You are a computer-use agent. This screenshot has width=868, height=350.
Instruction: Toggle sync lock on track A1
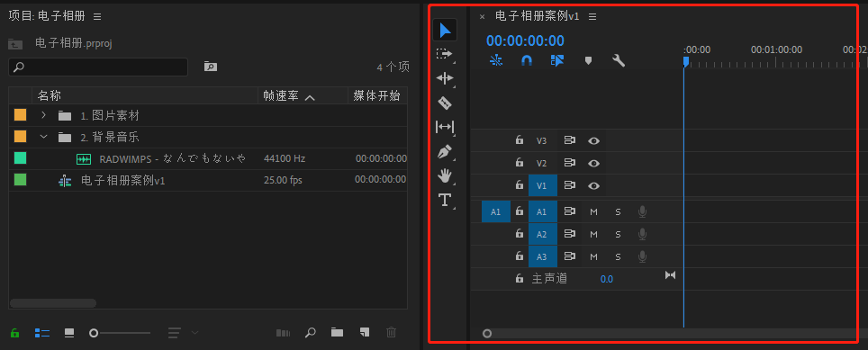tap(570, 211)
